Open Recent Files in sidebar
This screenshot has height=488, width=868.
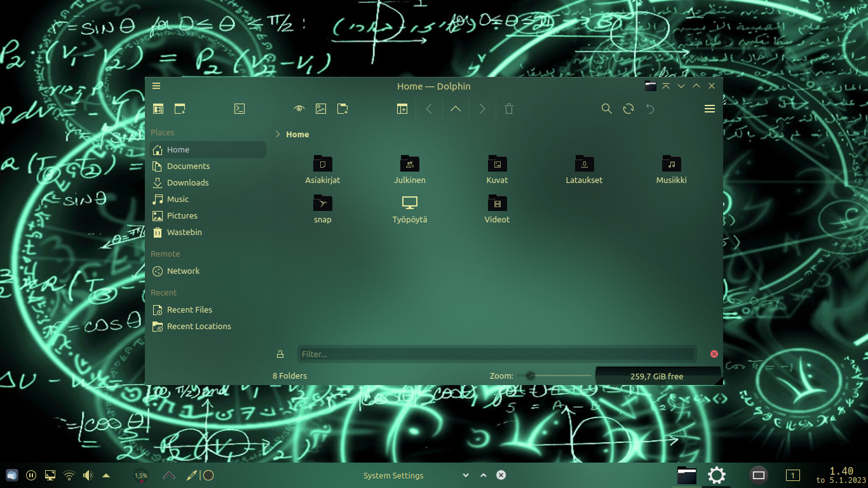(208, 309)
